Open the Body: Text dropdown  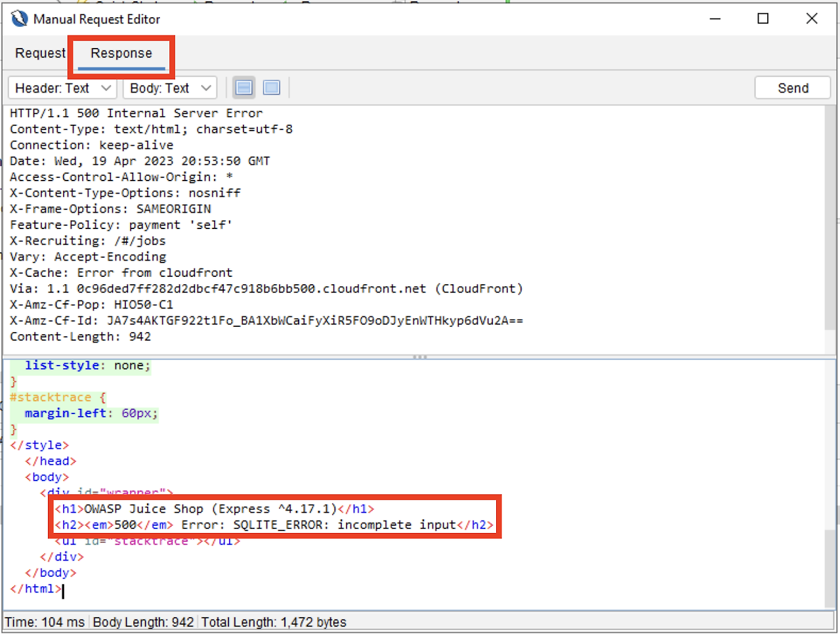pos(169,88)
